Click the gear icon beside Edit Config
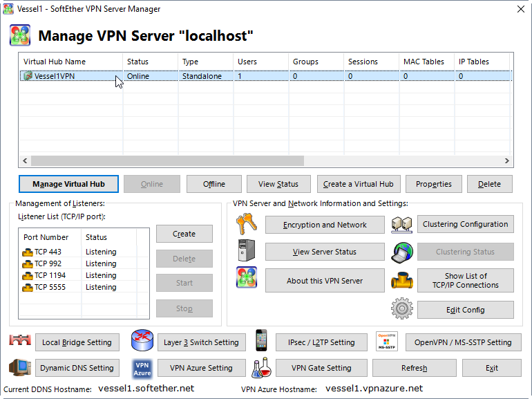Screen dimensions: 532x399 tap(402, 308)
